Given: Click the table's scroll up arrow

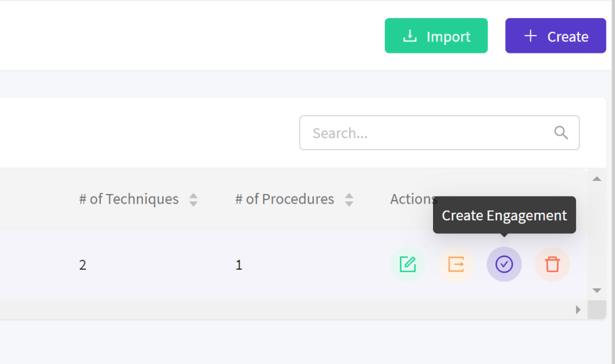Looking at the screenshot, I should click(596, 178).
